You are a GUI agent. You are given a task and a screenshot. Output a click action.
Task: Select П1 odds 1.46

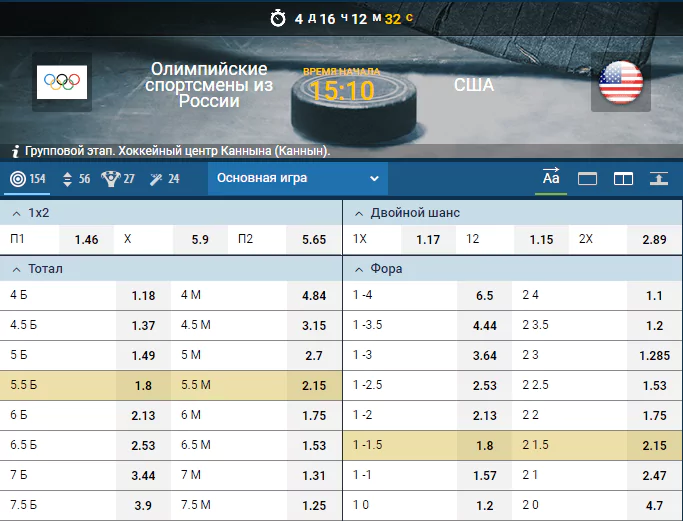click(x=86, y=240)
